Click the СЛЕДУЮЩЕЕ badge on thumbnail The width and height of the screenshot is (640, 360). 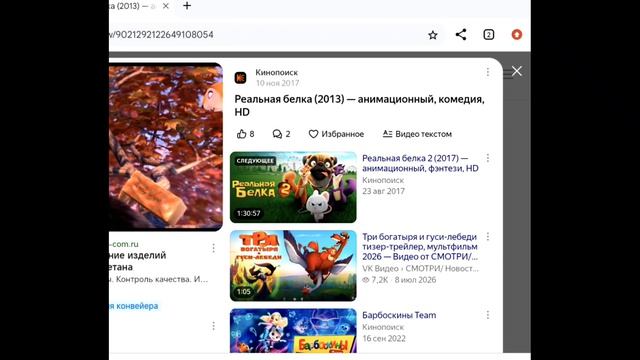[x=256, y=161]
